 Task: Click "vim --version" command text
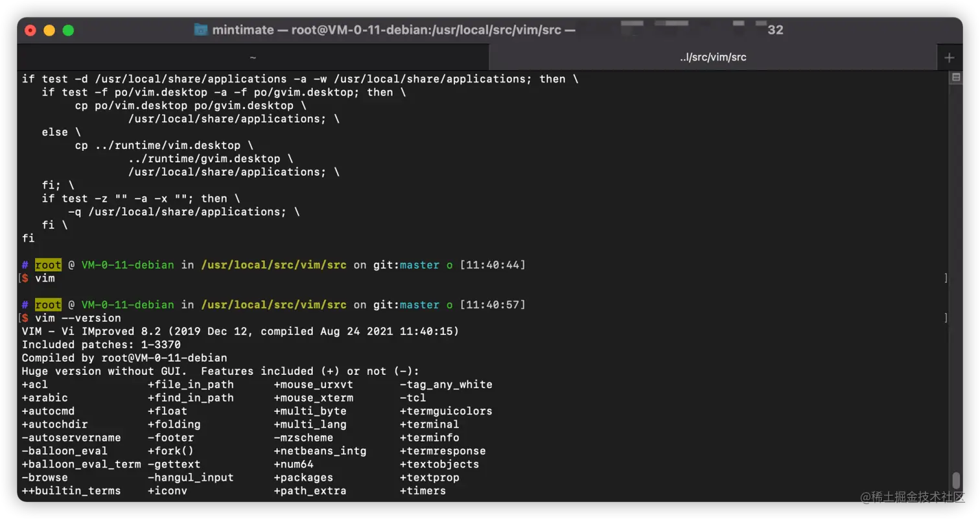coord(78,318)
